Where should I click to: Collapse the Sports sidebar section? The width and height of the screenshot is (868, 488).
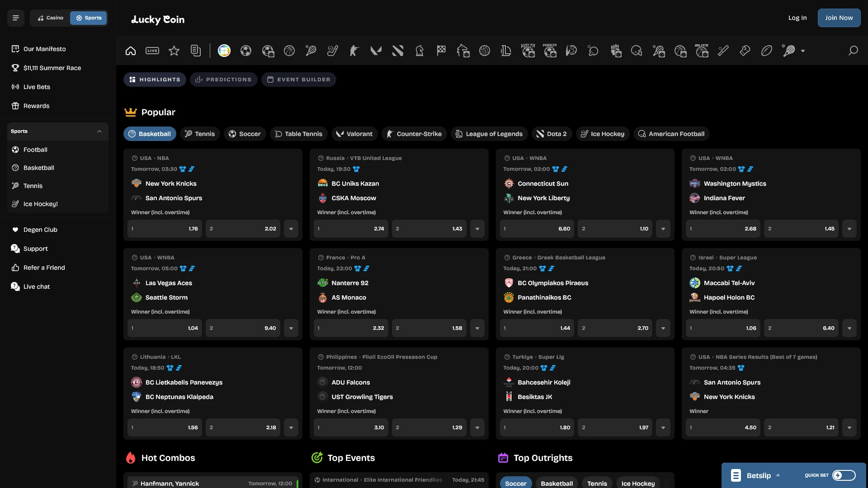99,131
